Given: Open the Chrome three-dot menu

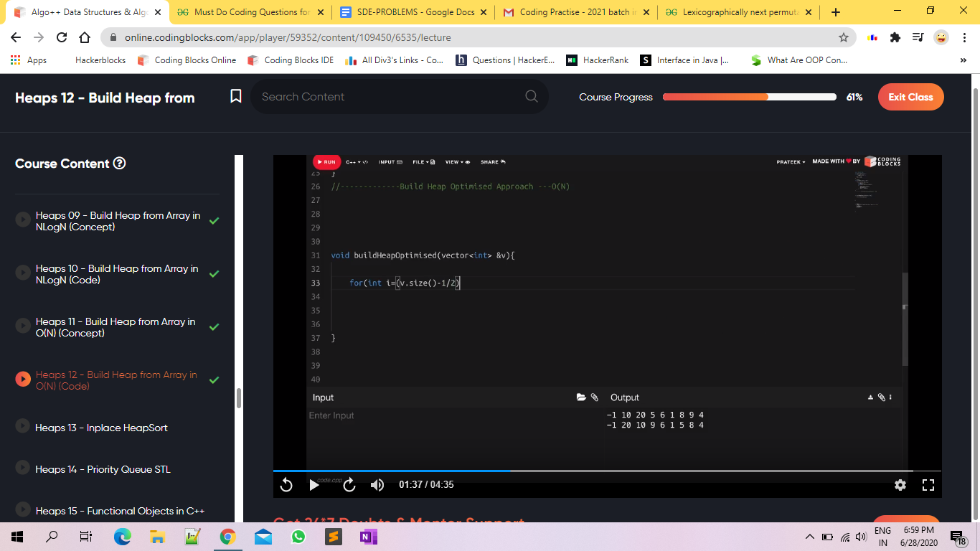Looking at the screenshot, I should [x=965, y=37].
